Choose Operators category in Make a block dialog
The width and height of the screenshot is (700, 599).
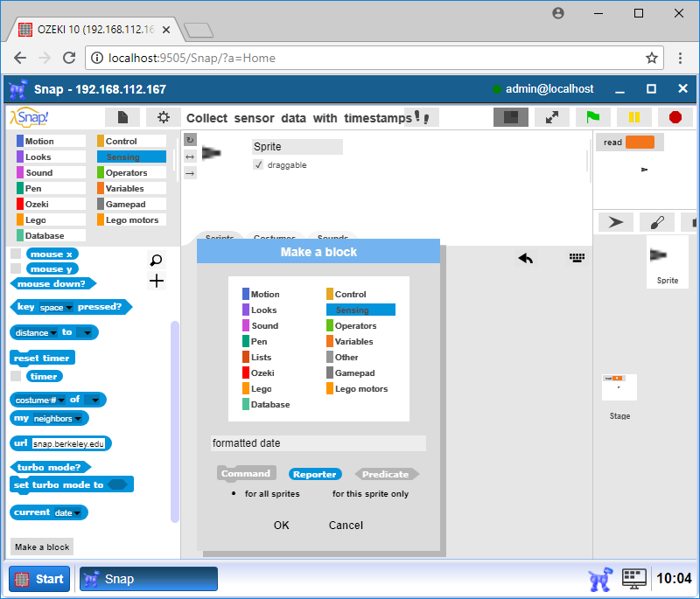tap(360, 325)
